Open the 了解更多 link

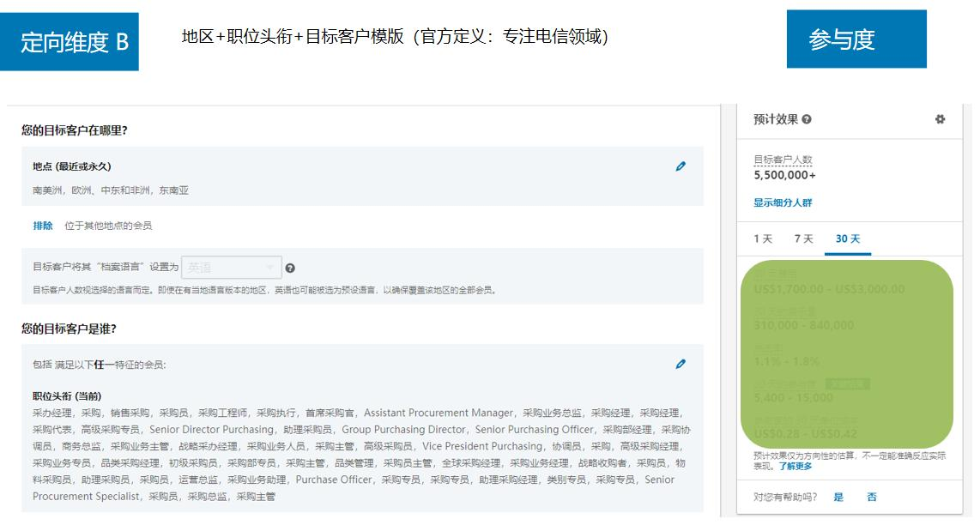pyautogui.click(x=795, y=467)
